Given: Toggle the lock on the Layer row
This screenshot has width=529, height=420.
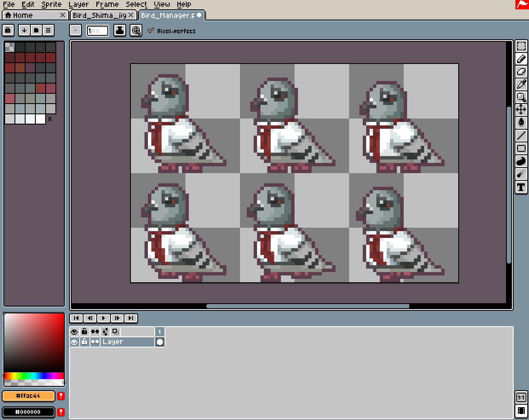Looking at the screenshot, I should 84,342.
